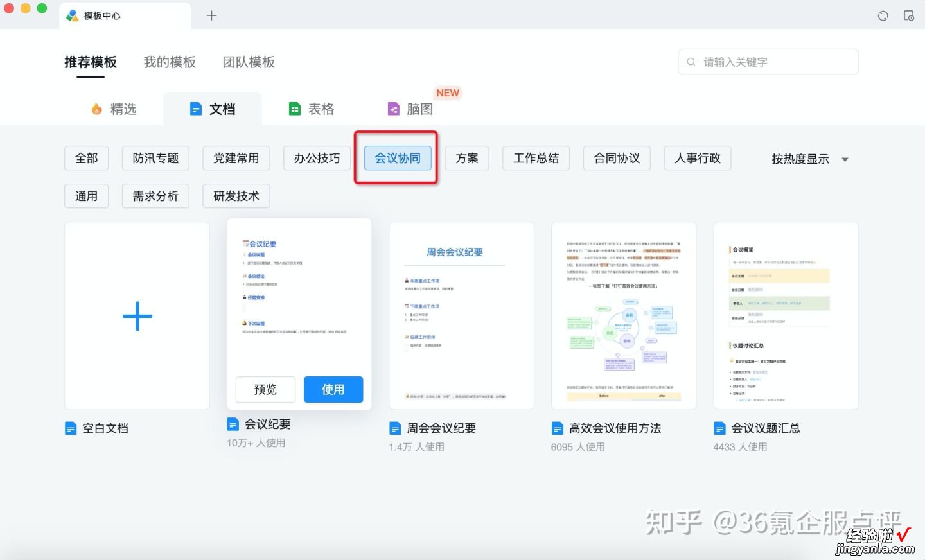Viewport: 925px width, 560px height.
Task: Click the 4433 人使用 usage text
Action: (x=740, y=447)
